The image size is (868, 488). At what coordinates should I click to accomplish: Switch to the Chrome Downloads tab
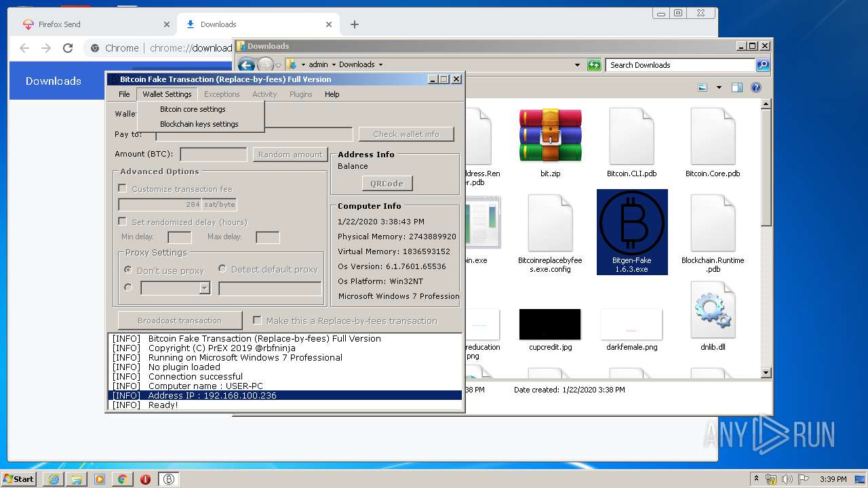coord(258,24)
